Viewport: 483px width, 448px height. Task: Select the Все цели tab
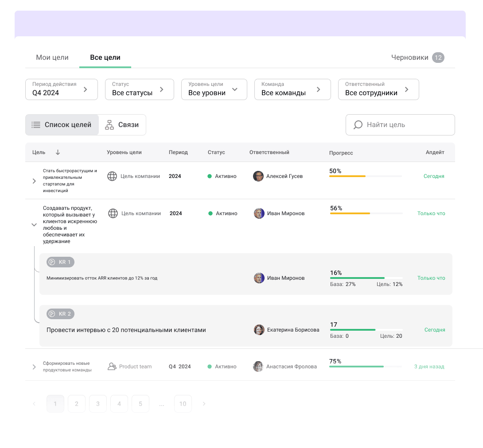[105, 58]
